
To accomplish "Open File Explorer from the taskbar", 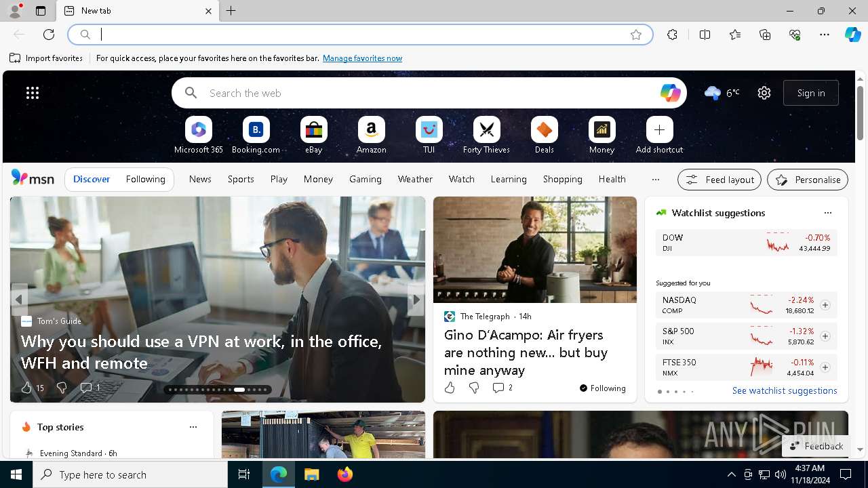I will (311, 474).
